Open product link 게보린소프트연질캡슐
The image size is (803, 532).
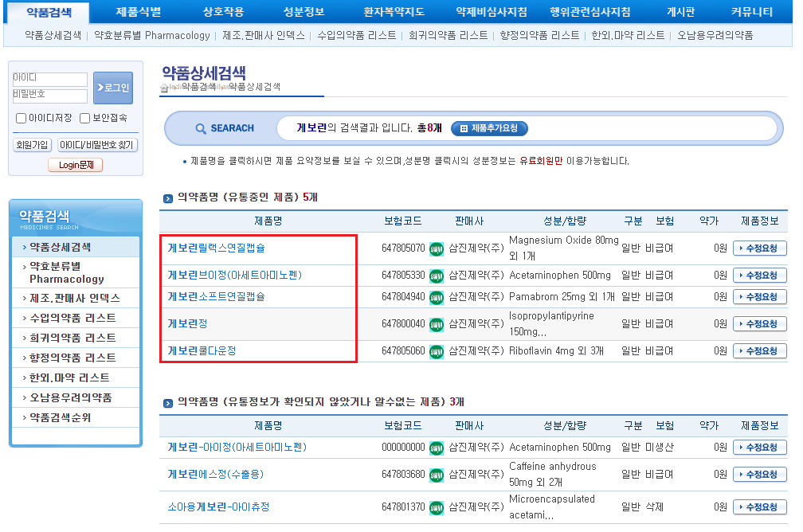(x=216, y=297)
